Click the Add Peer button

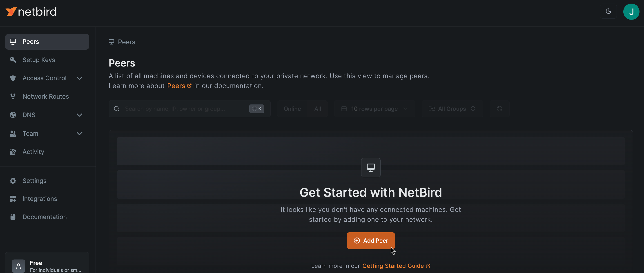pyautogui.click(x=370, y=240)
